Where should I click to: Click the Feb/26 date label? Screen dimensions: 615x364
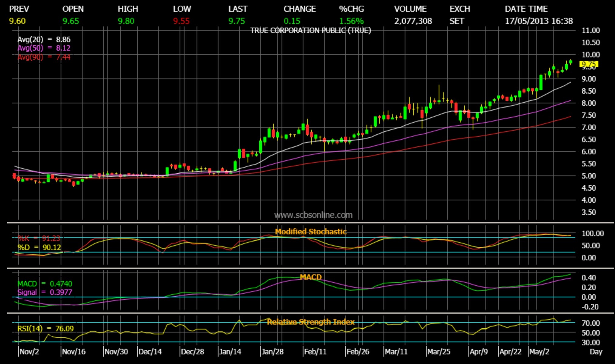point(358,352)
